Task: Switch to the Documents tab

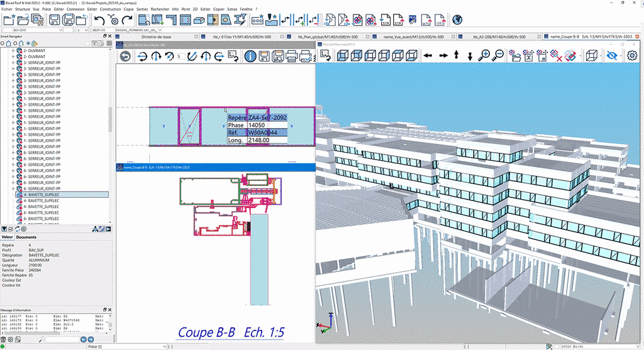Action: point(26,237)
